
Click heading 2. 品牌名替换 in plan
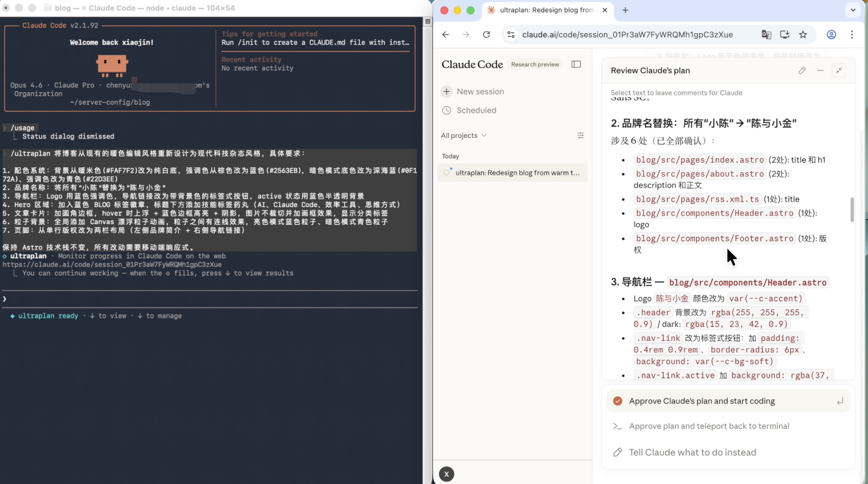[x=703, y=123]
